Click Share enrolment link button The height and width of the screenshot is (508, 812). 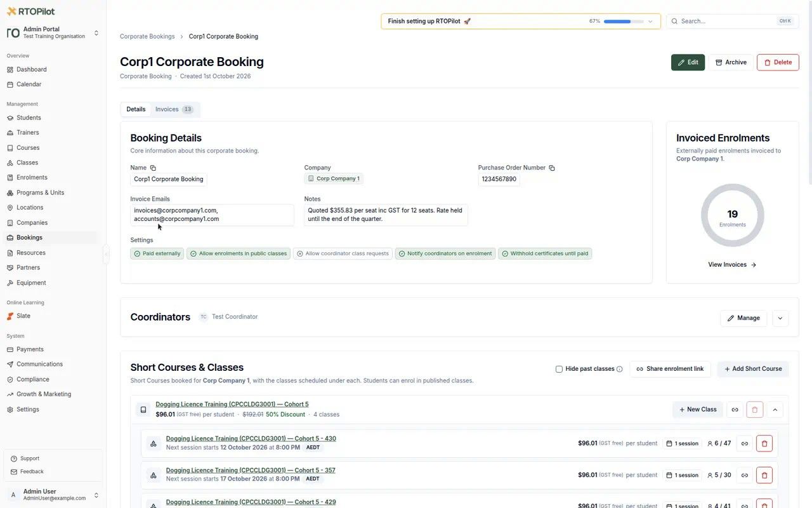pos(670,369)
